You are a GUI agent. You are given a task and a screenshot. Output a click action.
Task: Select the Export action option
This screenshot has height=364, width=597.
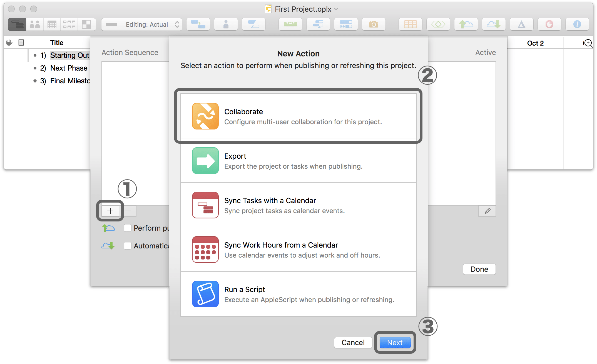(x=298, y=160)
